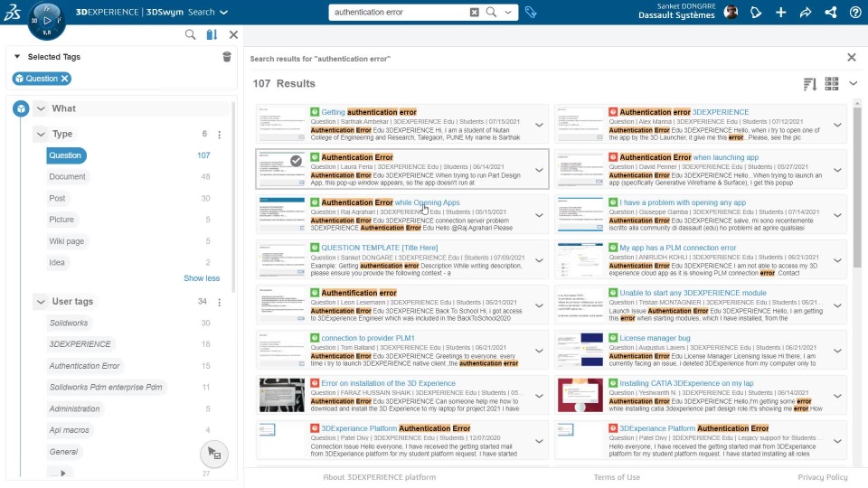Screen dimensions: 868x488
Task: Filter by Picture type
Action: click(x=61, y=220)
